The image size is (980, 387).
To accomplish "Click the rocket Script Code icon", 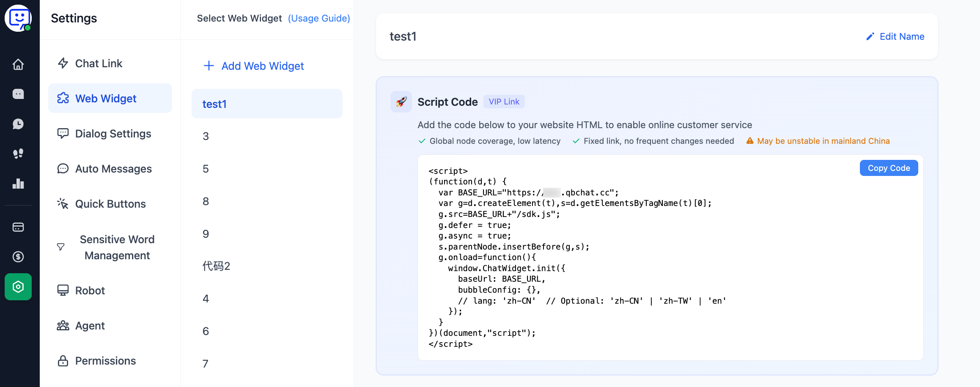I will coord(401,102).
